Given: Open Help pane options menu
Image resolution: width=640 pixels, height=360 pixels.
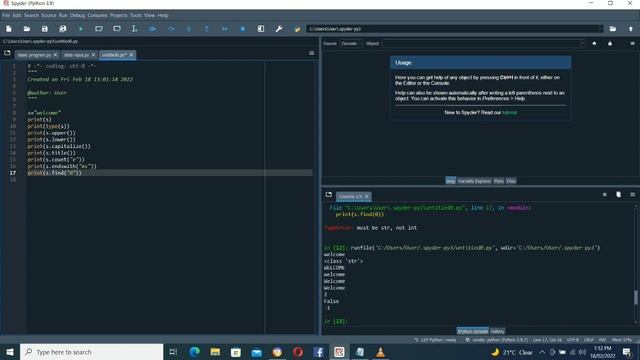Looking at the screenshot, I should point(632,43).
